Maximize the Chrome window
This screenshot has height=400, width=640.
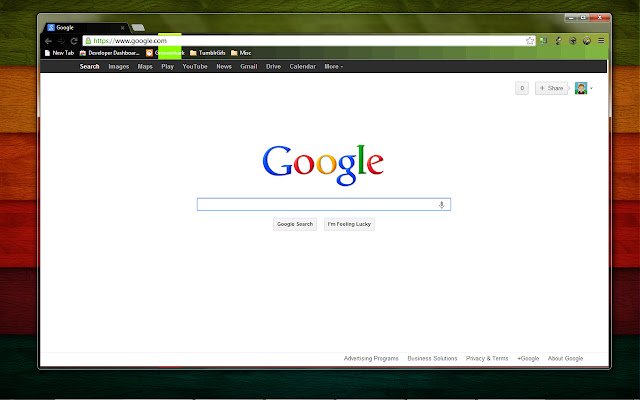click(x=583, y=18)
